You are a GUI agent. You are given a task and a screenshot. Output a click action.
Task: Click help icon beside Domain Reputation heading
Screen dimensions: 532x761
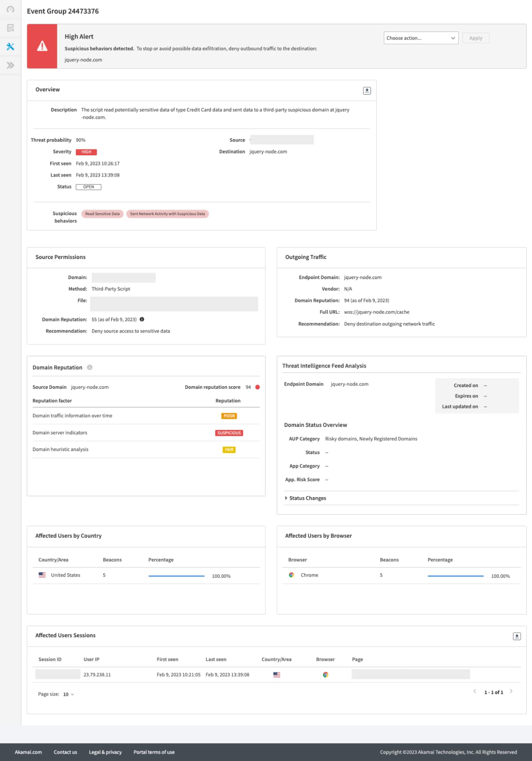(89, 367)
